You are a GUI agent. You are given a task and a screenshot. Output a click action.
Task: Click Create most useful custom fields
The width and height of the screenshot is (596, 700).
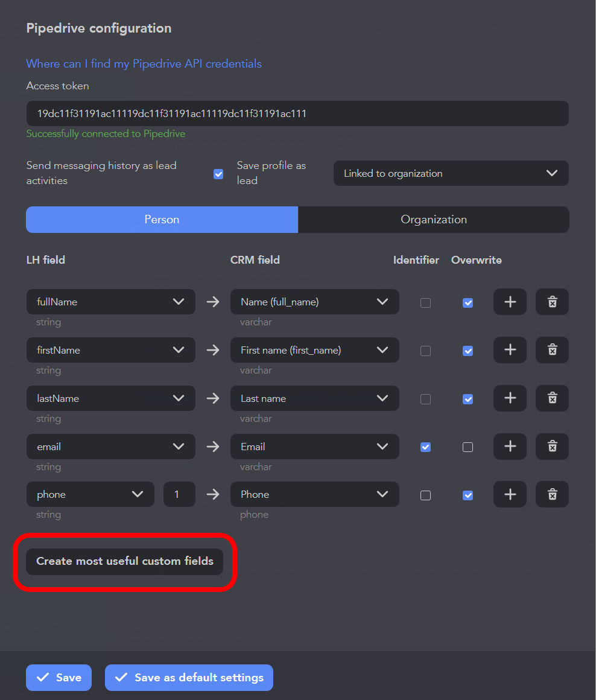click(124, 562)
